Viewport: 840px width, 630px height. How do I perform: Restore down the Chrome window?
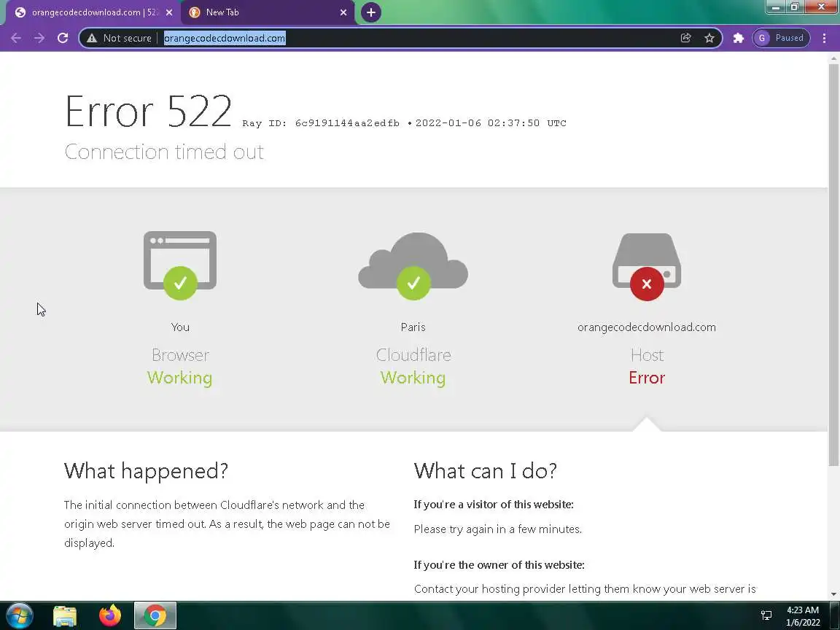[795, 7]
